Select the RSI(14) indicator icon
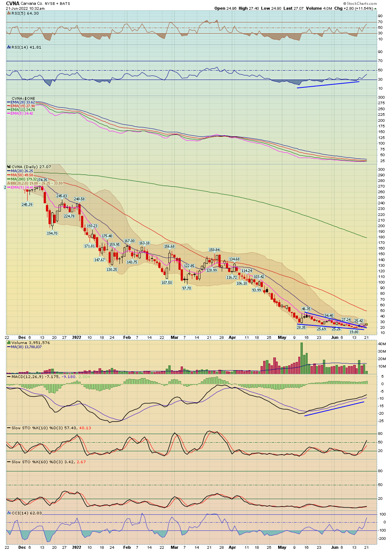 (x=8, y=47)
